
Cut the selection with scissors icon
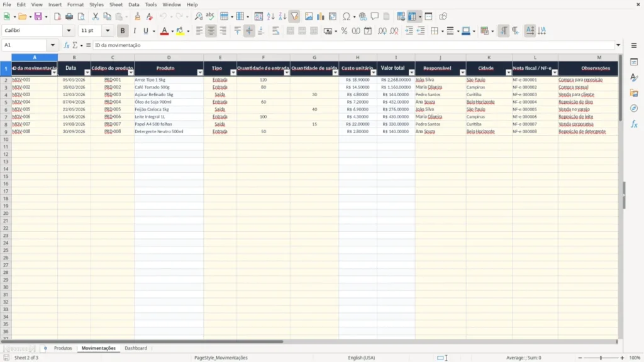[x=96, y=16]
